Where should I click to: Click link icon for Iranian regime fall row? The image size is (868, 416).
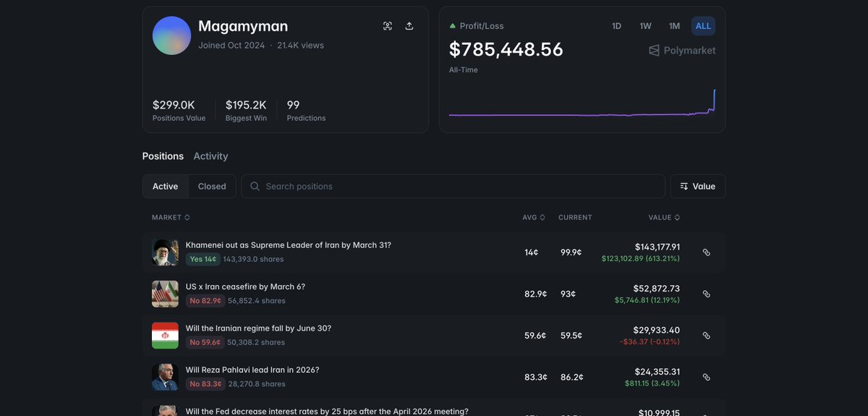[x=707, y=336]
